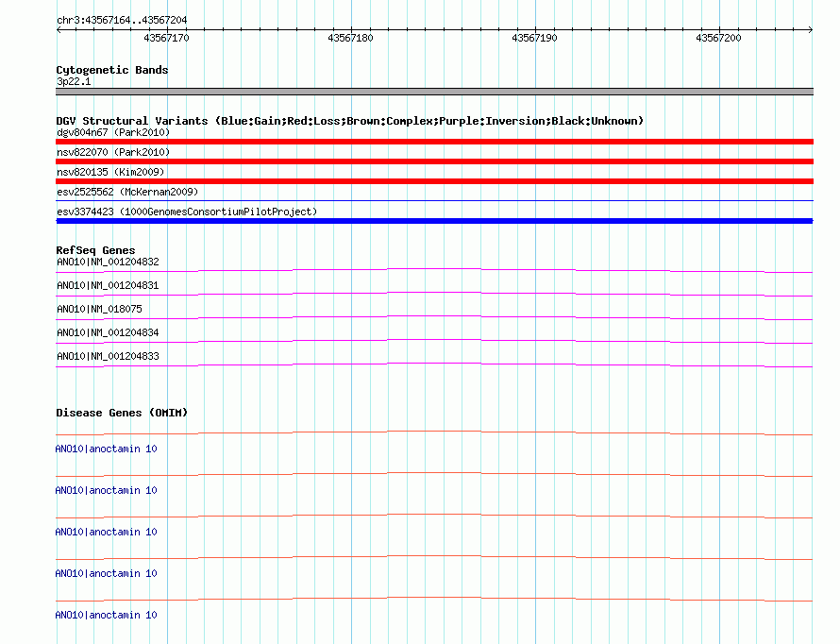Click the 3p22.1 band label
This screenshot has height=644, width=840.
[x=74, y=81]
